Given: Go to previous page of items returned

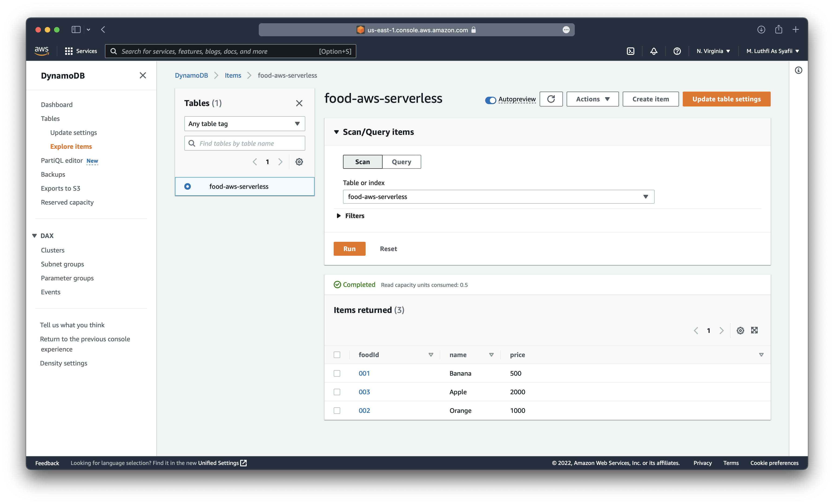Looking at the screenshot, I should (x=696, y=331).
